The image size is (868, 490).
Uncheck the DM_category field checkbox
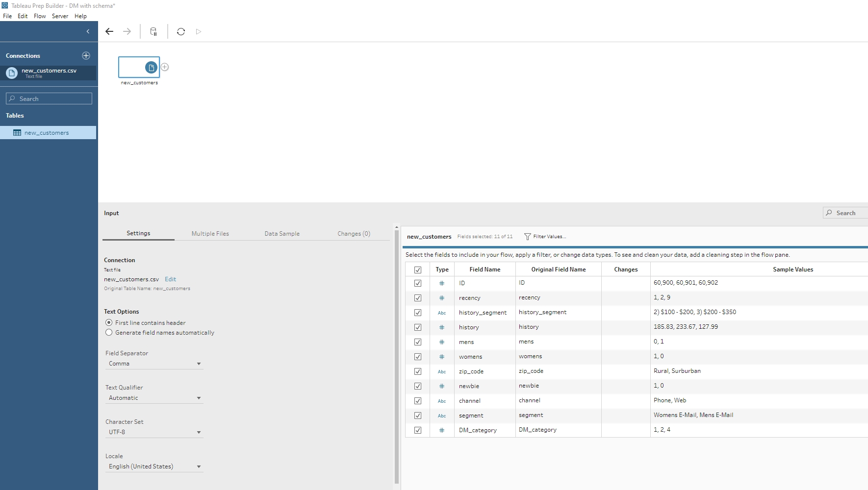click(x=418, y=430)
